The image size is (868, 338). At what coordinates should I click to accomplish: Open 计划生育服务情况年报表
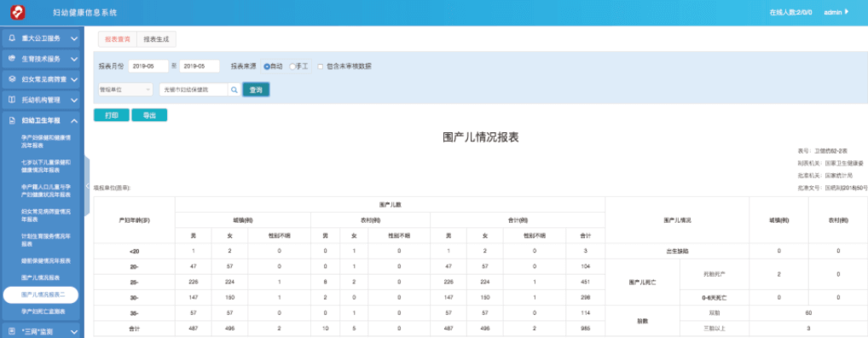tap(46, 240)
